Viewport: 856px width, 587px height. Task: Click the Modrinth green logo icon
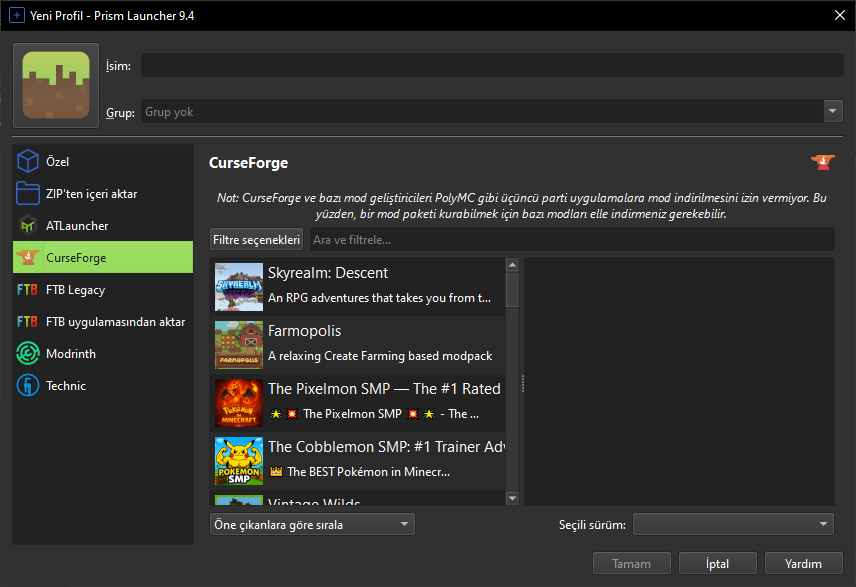27,353
